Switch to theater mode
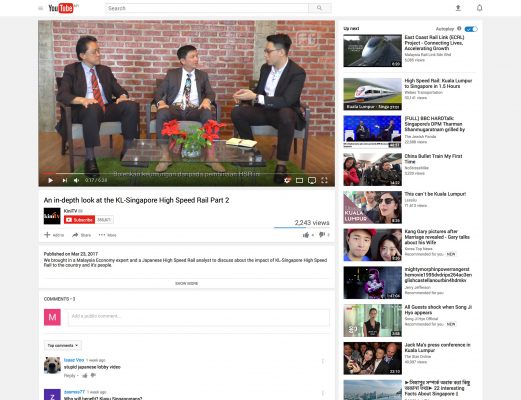 tap(299, 180)
